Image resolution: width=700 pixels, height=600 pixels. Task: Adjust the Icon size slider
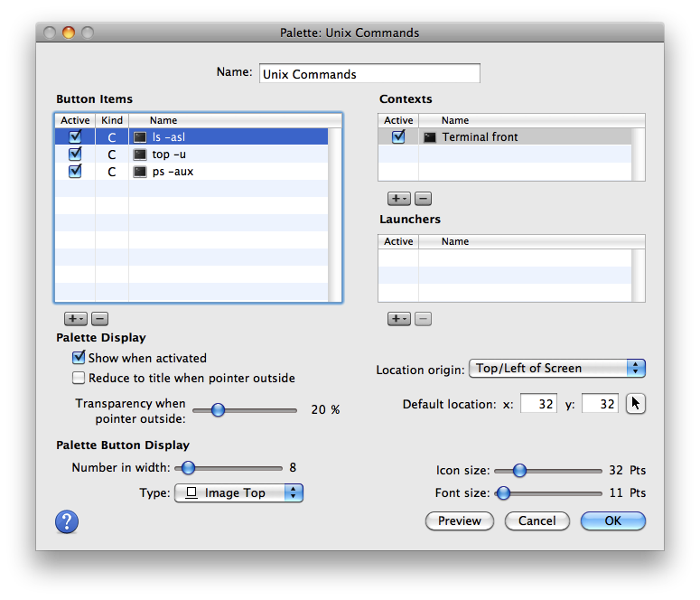coord(548,471)
